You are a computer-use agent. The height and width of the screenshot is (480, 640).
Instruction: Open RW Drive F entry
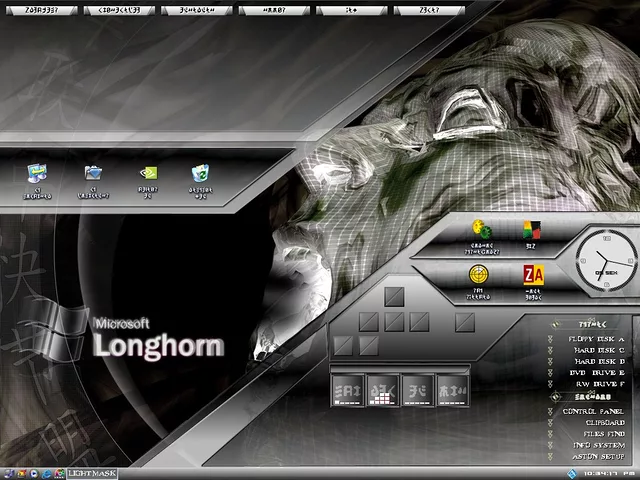pyautogui.click(x=600, y=384)
